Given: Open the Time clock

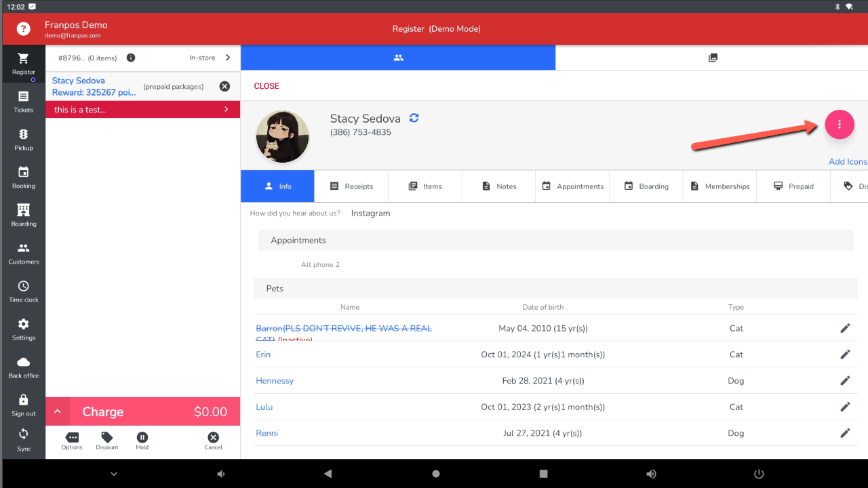Looking at the screenshot, I should coord(24,291).
